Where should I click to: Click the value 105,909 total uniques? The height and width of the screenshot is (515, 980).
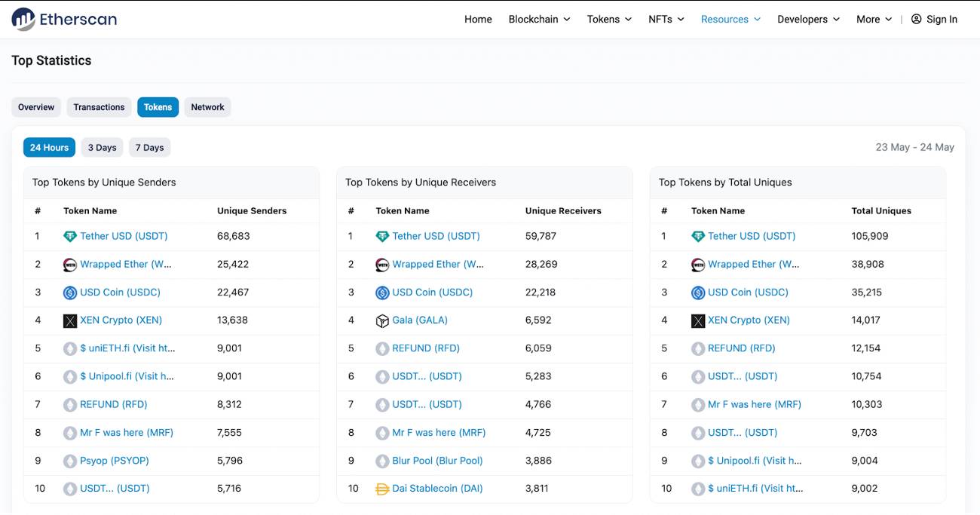(x=870, y=236)
